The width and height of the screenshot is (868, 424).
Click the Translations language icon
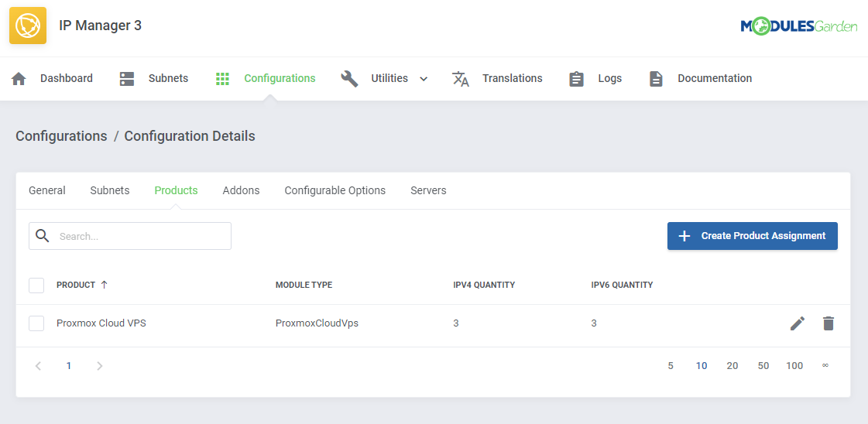point(461,78)
